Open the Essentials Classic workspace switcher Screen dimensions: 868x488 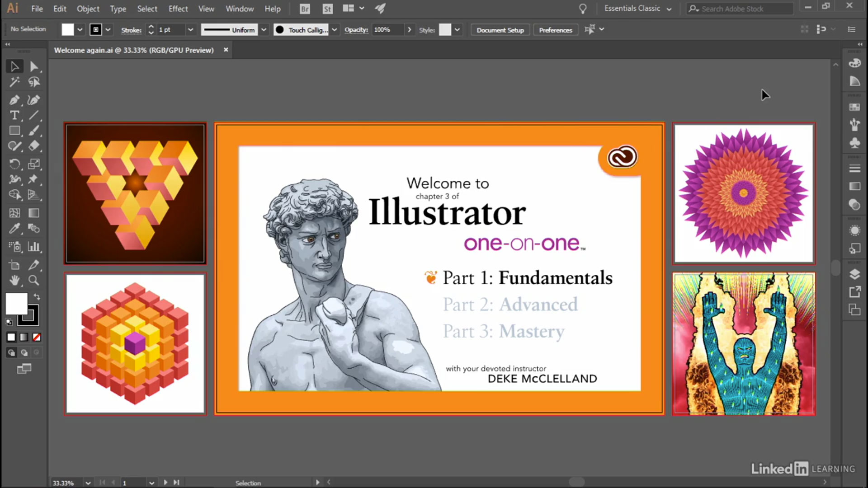[637, 9]
